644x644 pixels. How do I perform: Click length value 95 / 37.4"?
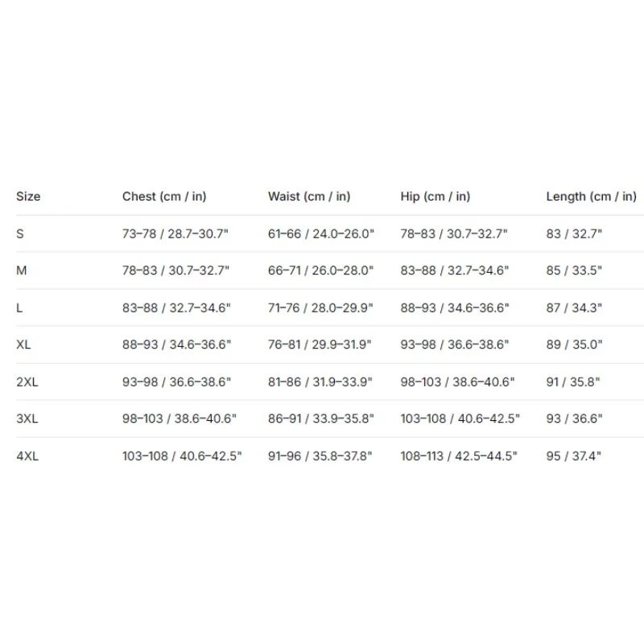click(574, 456)
